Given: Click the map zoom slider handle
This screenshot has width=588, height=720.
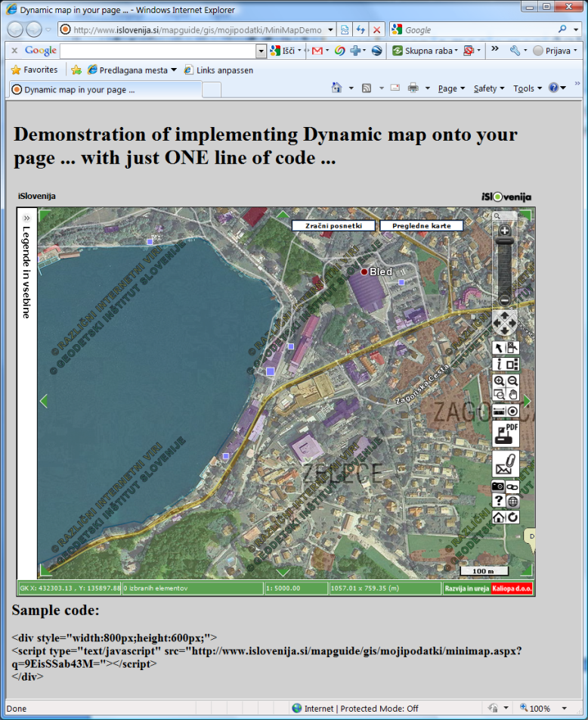Looking at the screenshot, I should 504,241.
